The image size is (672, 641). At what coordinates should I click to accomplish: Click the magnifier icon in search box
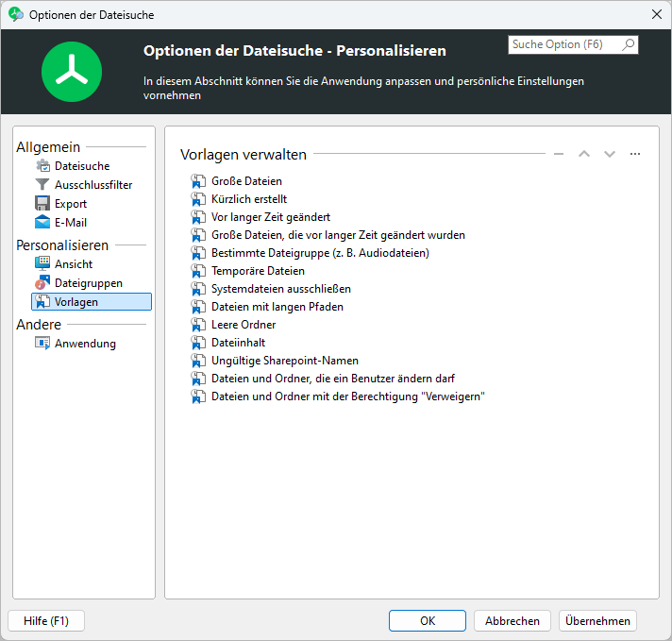(628, 44)
